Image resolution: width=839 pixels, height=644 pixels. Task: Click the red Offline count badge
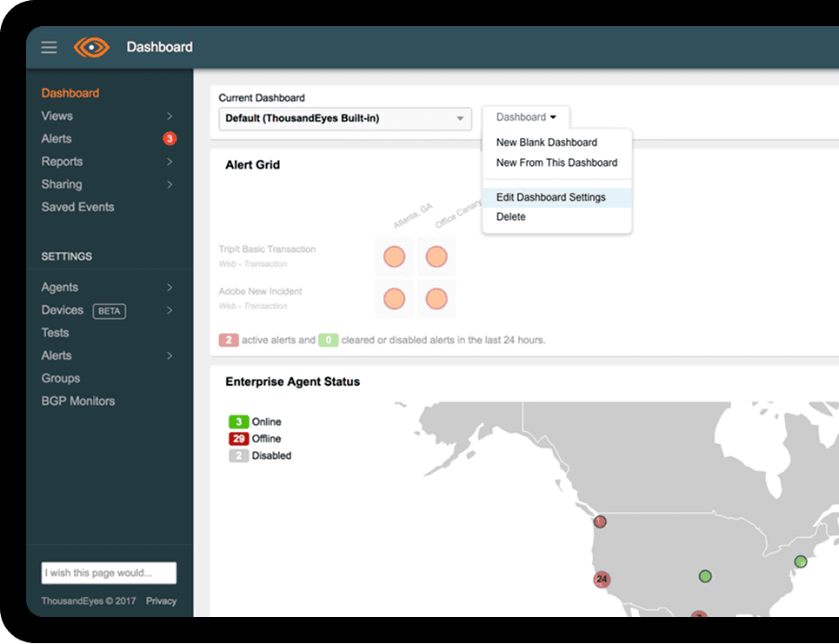pos(238,439)
